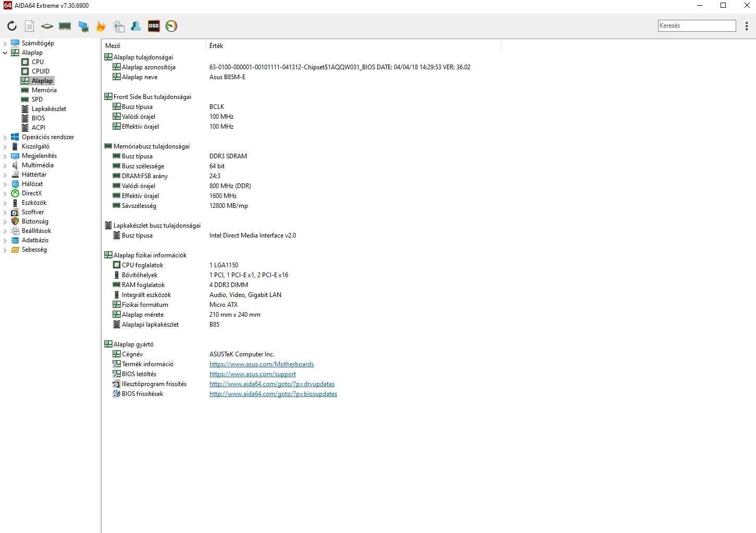This screenshot has height=533, width=756.
Task: Select ACPI in the sidebar tree
Action: pos(39,128)
